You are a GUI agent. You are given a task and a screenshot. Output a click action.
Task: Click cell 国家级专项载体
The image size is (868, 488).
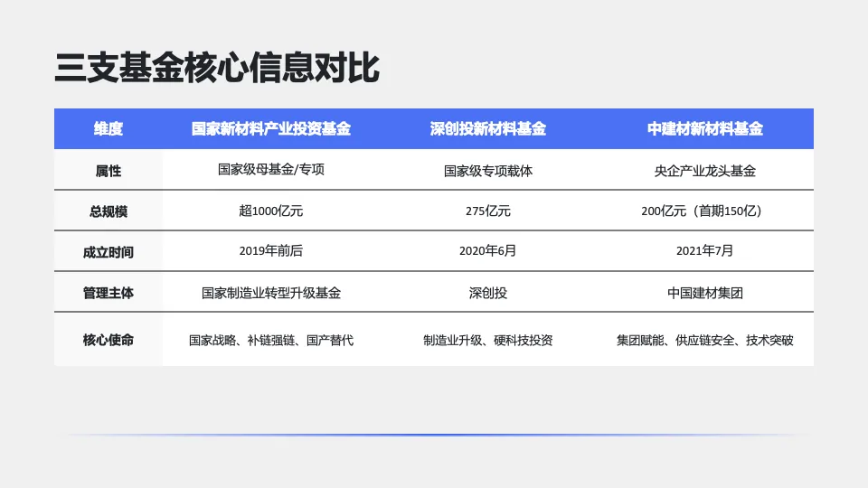click(488, 170)
